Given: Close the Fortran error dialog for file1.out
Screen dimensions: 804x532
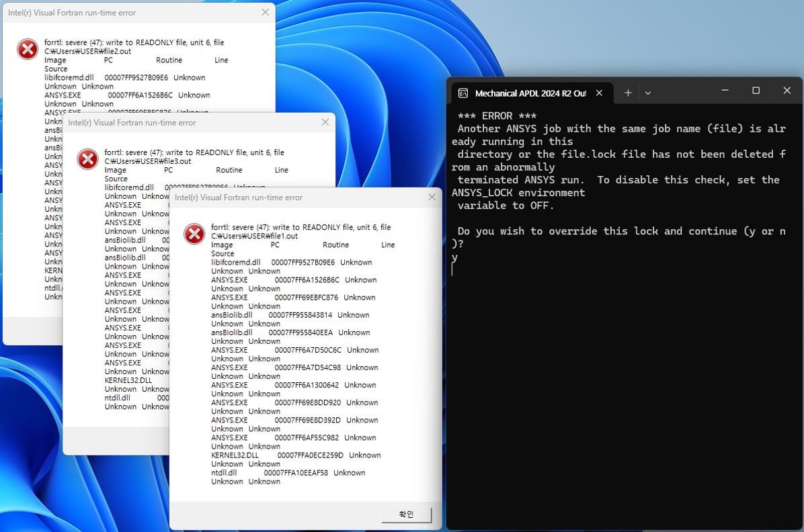Looking at the screenshot, I should click(x=432, y=197).
